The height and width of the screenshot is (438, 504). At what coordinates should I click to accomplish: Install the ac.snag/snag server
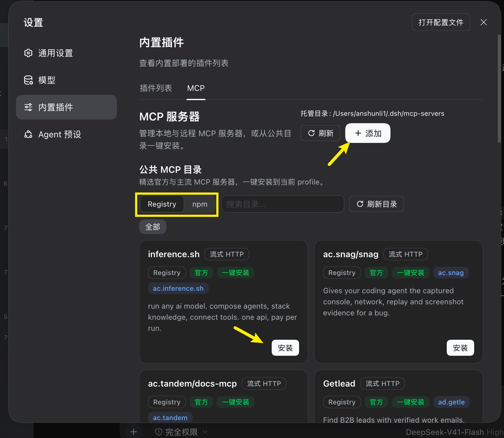[460, 348]
